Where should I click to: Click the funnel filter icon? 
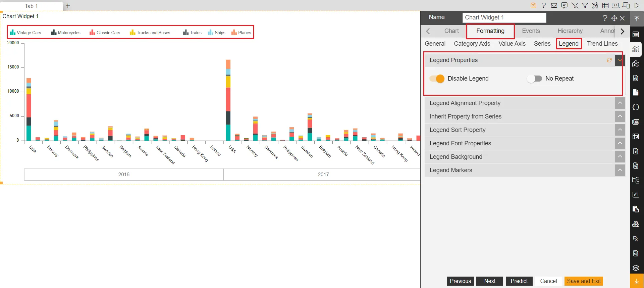[585, 5]
